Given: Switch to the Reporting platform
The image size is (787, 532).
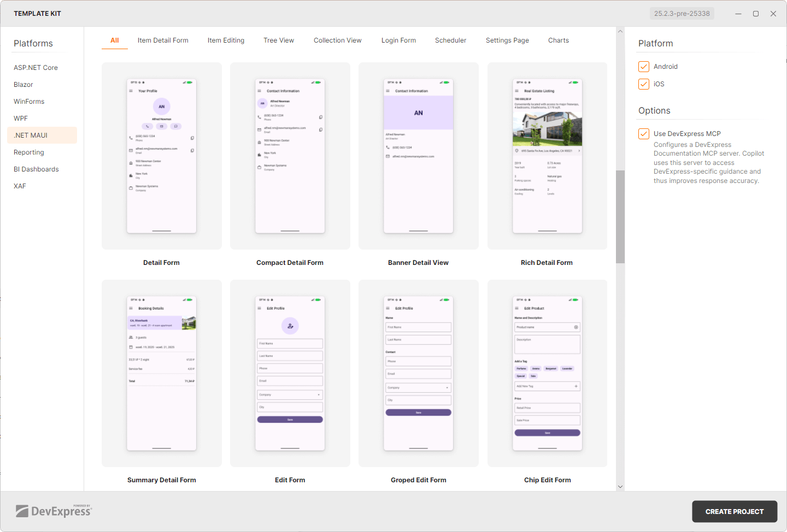Looking at the screenshot, I should (28, 152).
